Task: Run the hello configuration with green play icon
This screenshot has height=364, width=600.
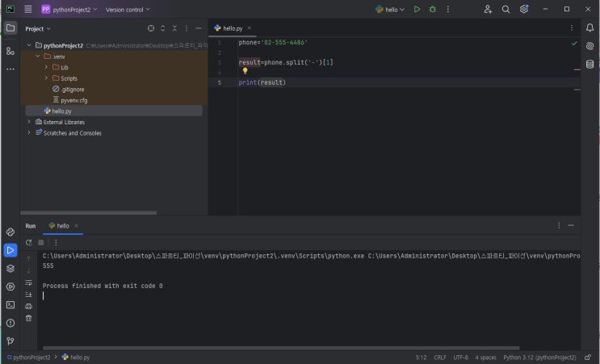Action: [417, 9]
